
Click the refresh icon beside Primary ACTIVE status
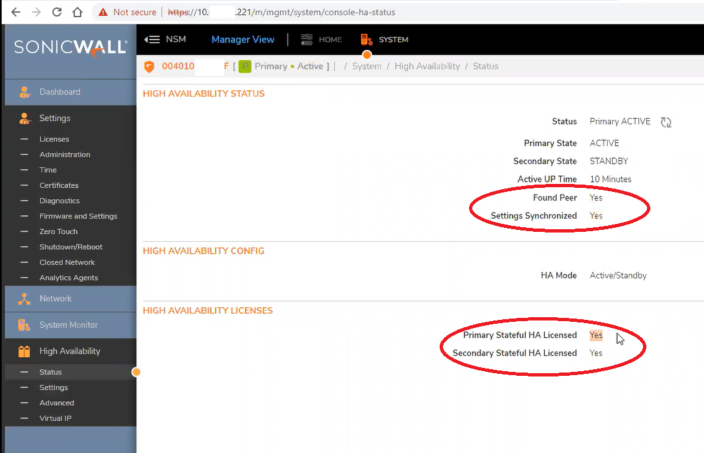666,122
